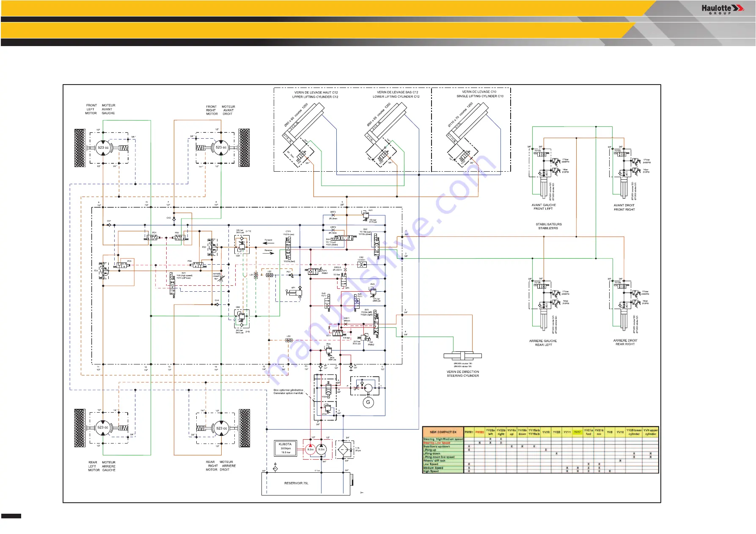
Task: Click the 'NEW COMPACT DX' table header cell
Action: pos(443,432)
